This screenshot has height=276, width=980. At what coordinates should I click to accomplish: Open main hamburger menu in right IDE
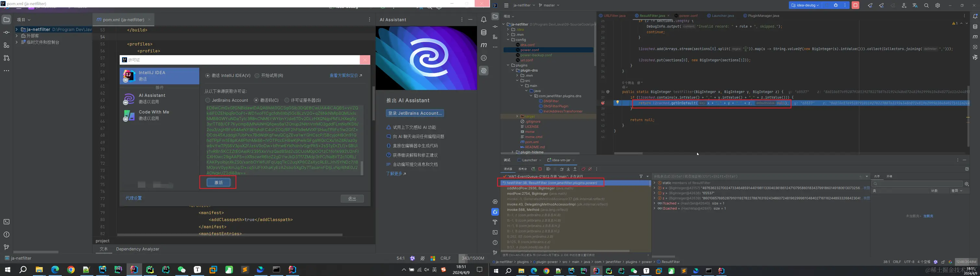tap(506, 5)
